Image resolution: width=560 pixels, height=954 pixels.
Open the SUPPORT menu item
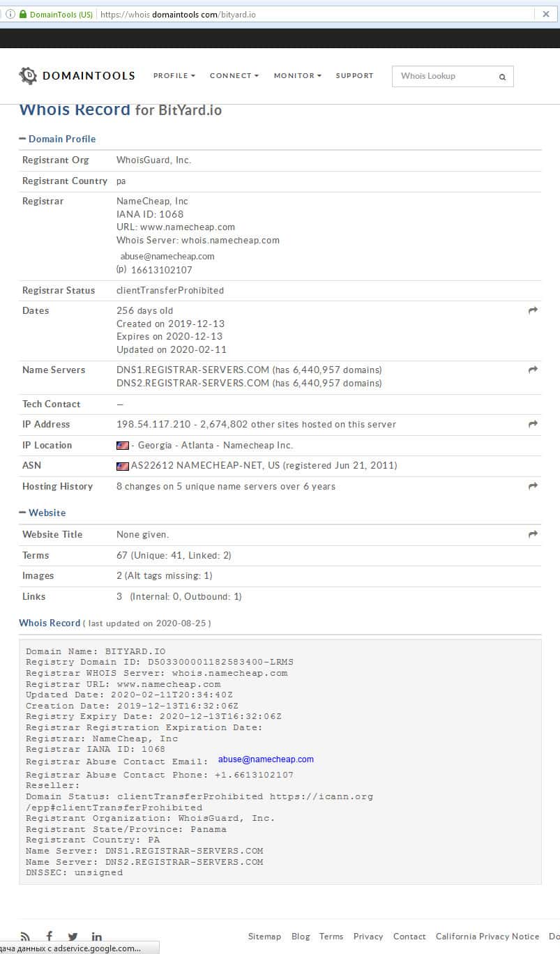pos(354,75)
